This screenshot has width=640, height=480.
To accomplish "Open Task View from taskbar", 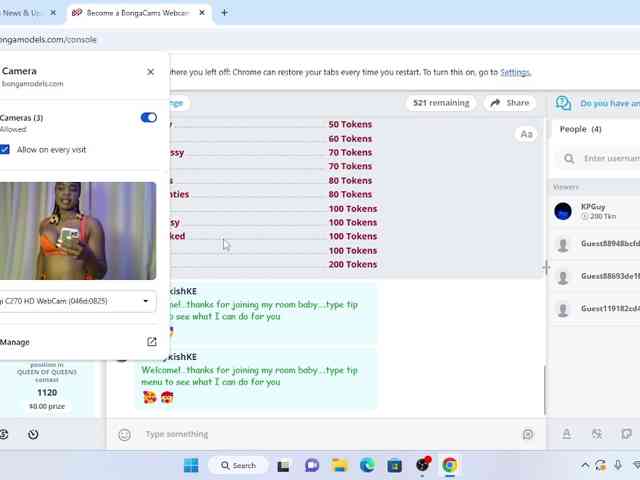I will coord(283,466).
